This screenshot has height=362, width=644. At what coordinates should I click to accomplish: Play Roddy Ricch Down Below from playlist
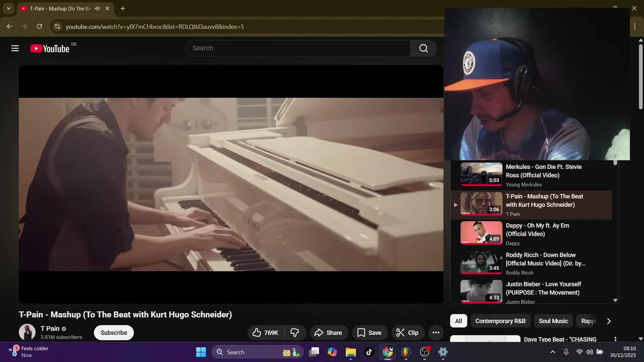coord(531,263)
